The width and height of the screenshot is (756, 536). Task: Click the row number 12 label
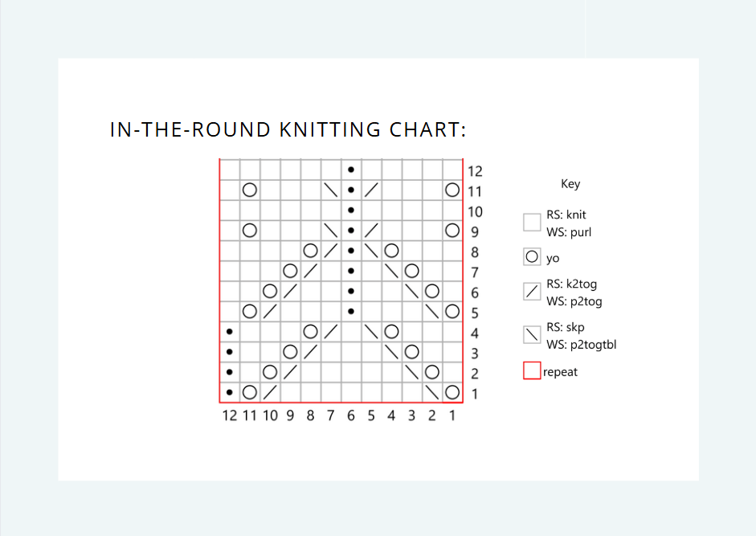click(x=475, y=172)
